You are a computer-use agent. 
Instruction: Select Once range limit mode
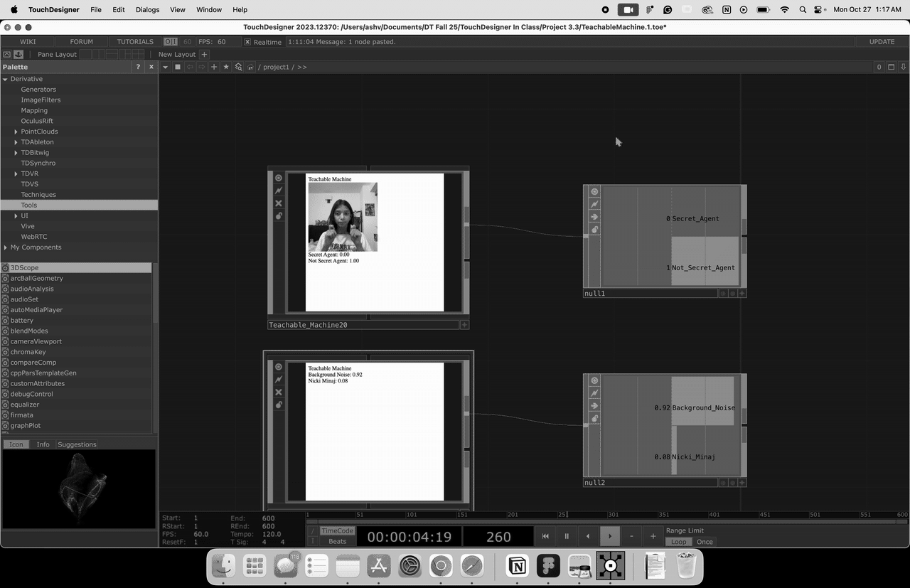click(x=705, y=542)
